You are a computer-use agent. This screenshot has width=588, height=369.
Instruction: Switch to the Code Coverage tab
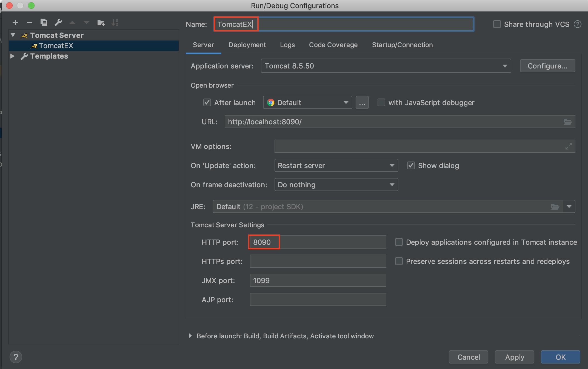333,45
